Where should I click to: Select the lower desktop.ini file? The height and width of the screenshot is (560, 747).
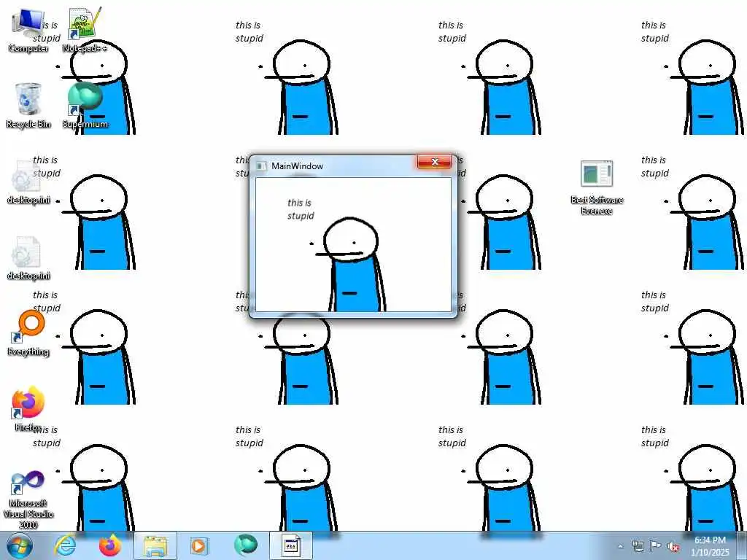[28, 259]
